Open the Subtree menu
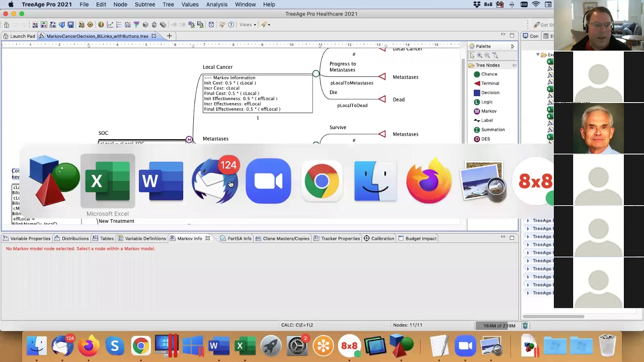This screenshot has height=362, width=644. point(145,5)
